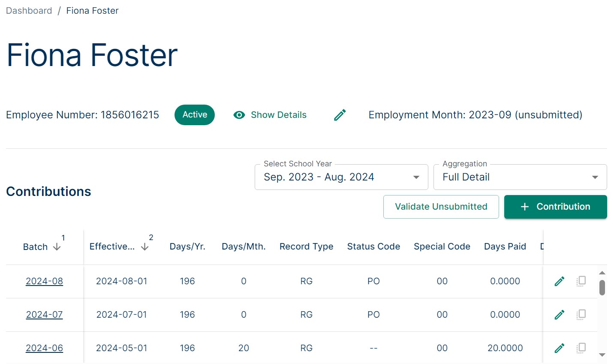The image size is (614, 364).
Task: Duplicate the 2024-07 contribution row
Action: click(x=581, y=315)
